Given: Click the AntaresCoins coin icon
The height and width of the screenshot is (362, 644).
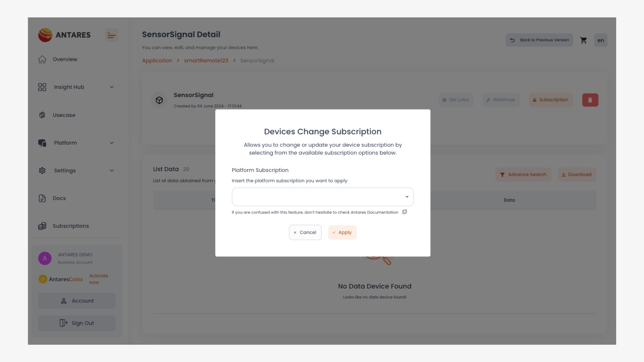Looking at the screenshot, I should pos(43,279).
